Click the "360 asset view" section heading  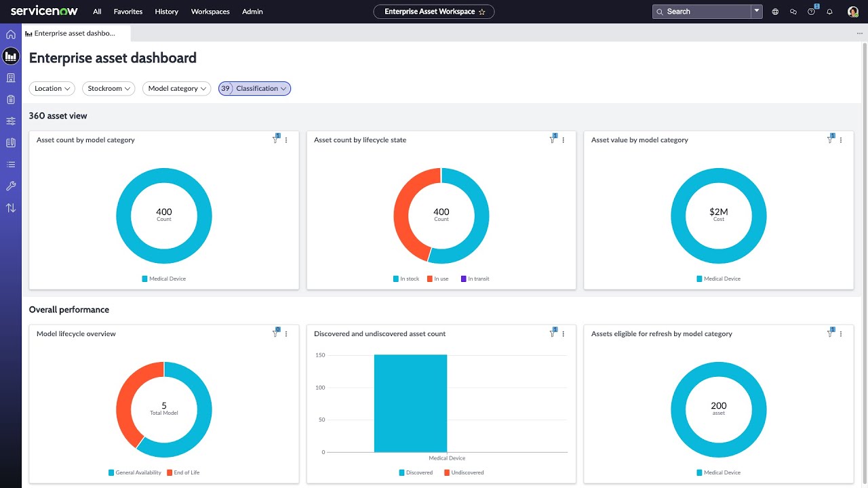click(58, 116)
